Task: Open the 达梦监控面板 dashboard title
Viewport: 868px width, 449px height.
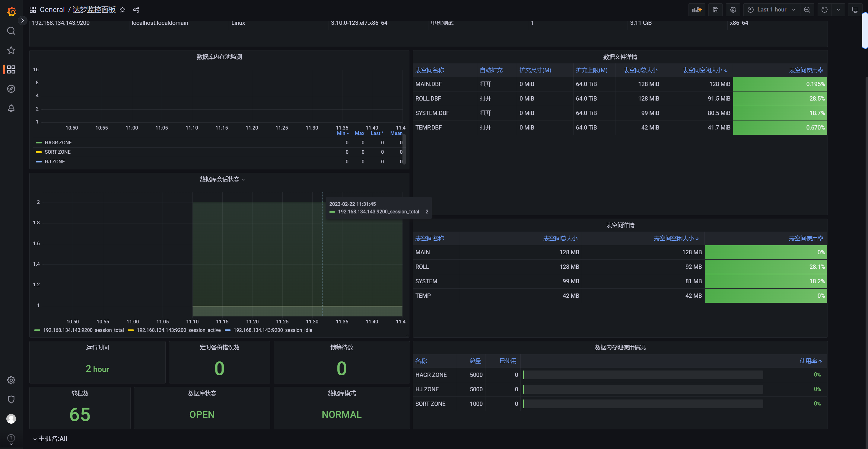Action: click(x=94, y=10)
